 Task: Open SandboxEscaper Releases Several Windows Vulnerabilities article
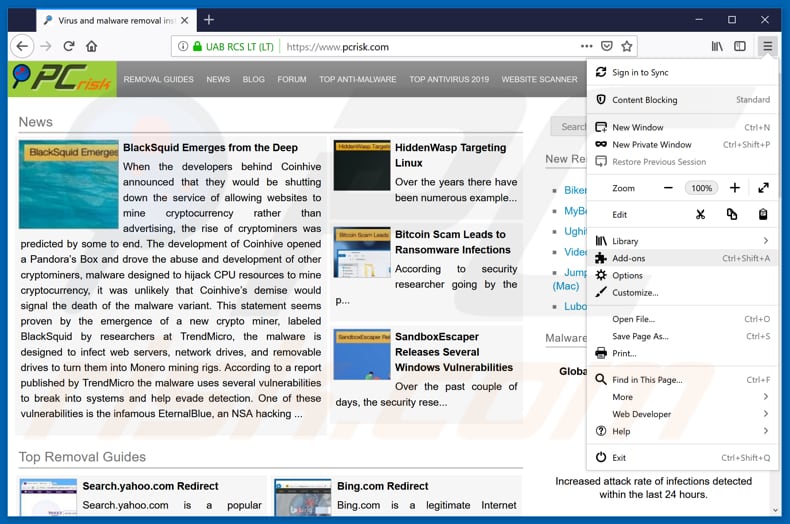(x=453, y=352)
